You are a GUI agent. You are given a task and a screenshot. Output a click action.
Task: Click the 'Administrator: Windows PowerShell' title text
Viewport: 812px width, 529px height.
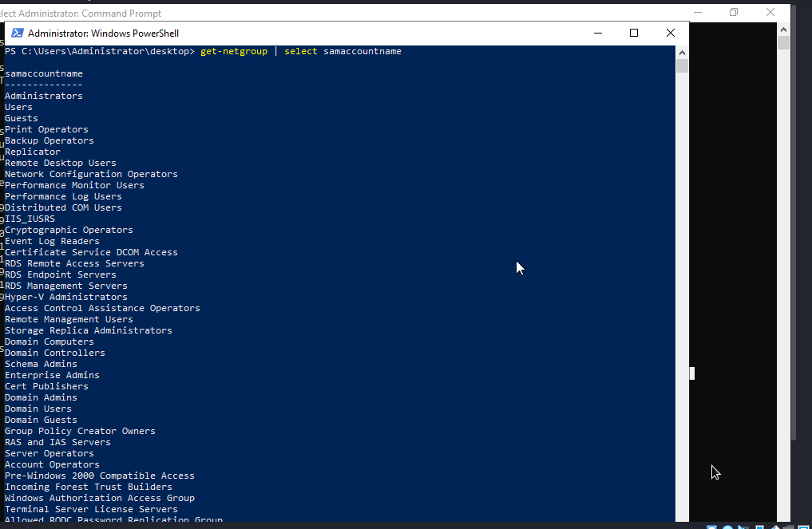pos(104,34)
